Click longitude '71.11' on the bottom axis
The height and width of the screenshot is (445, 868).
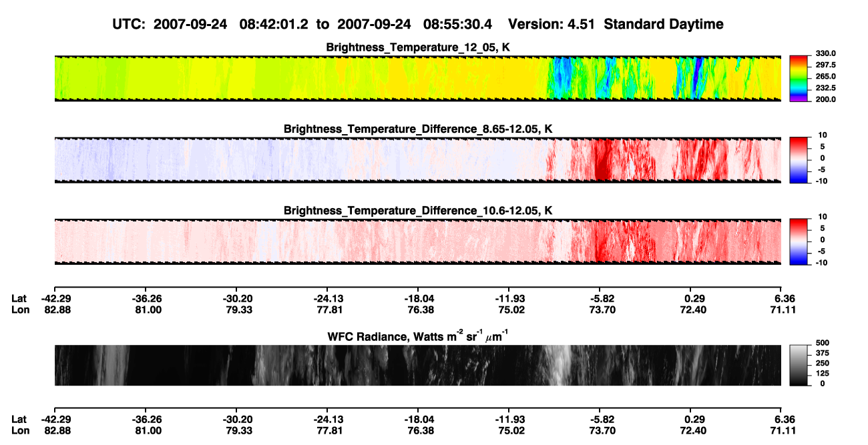pos(784,430)
